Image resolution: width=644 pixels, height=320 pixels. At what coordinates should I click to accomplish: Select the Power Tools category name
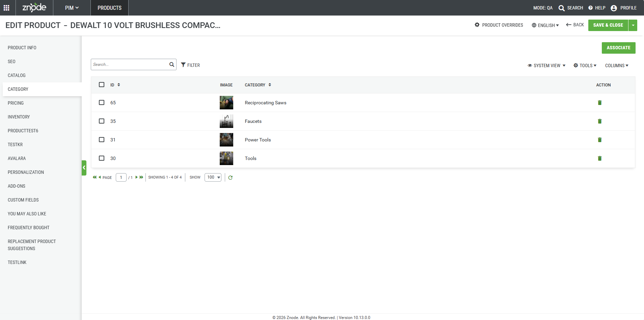tap(258, 140)
